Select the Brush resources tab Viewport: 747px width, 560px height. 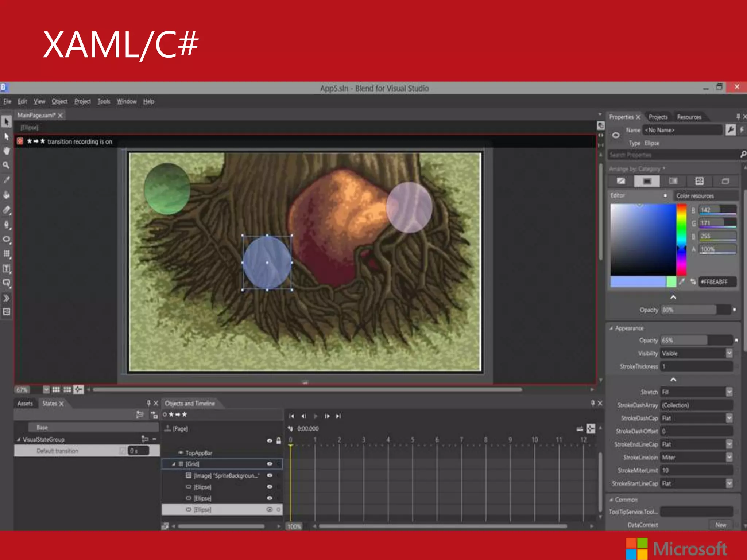coord(725,181)
